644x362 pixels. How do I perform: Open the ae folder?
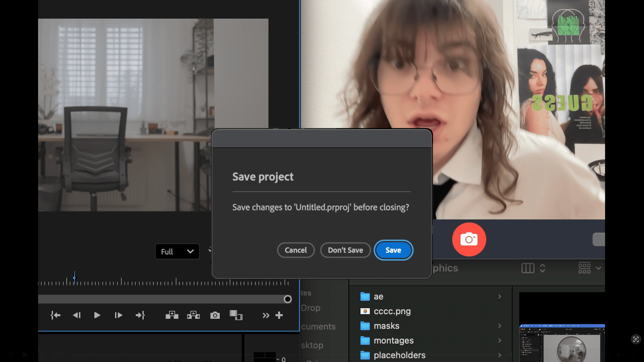click(378, 297)
